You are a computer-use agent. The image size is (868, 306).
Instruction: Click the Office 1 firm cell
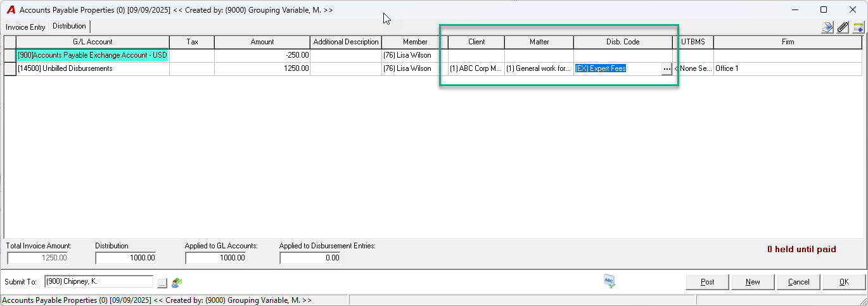788,68
